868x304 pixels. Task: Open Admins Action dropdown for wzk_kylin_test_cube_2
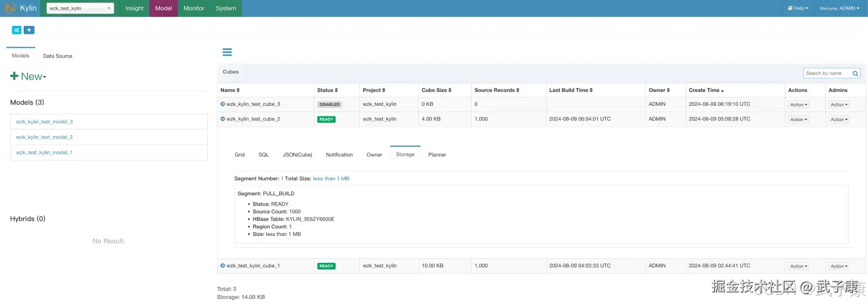click(x=839, y=119)
